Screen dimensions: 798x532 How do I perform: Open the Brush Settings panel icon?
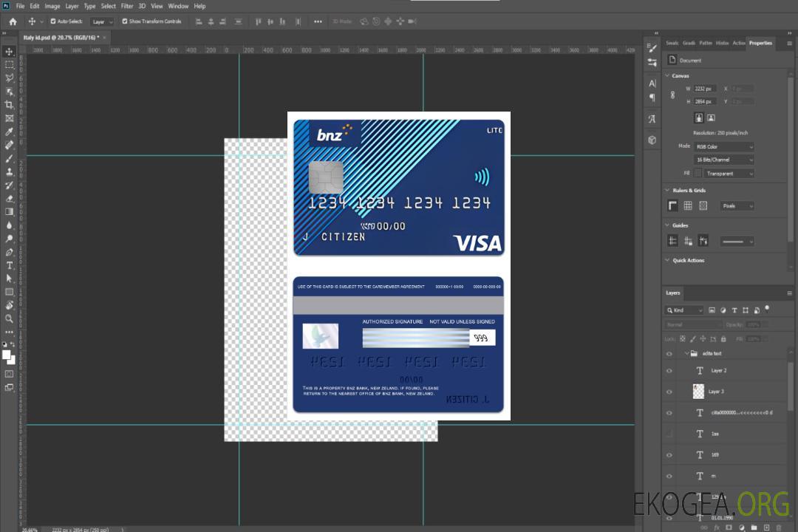[652, 48]
